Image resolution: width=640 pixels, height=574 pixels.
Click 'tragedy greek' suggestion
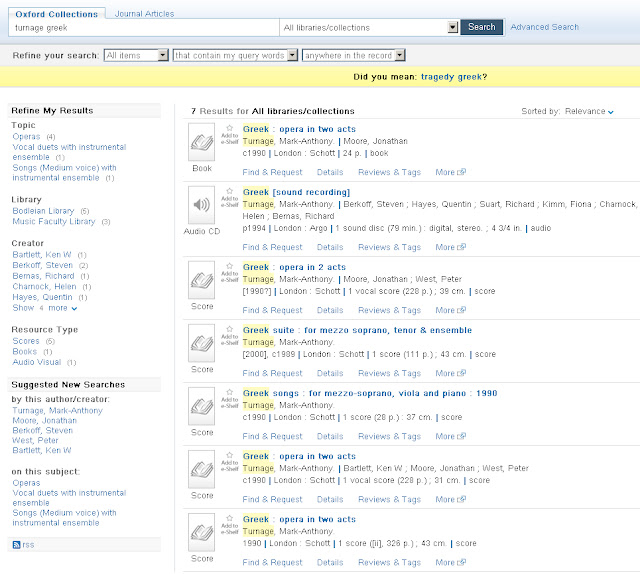click(x=451, y=77)
